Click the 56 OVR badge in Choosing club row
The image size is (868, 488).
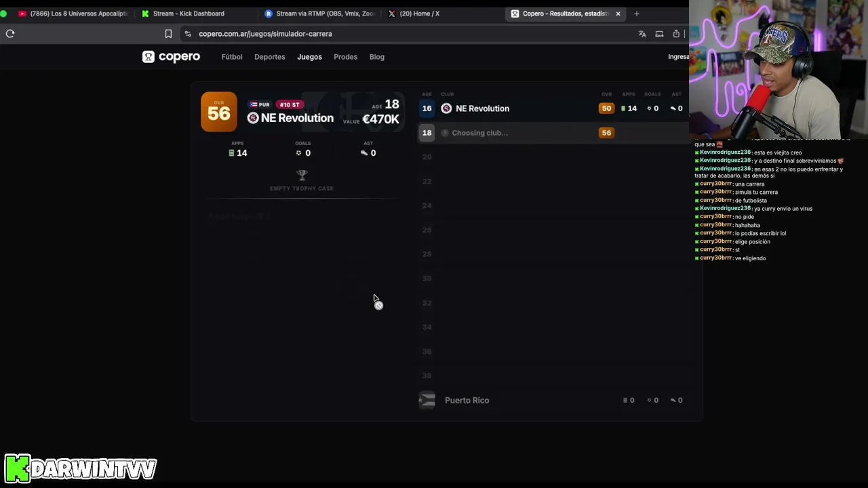tap(606, 133)
